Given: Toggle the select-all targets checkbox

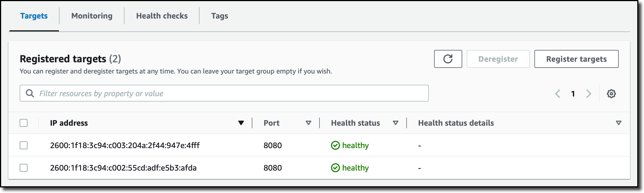Looking at the screenshot, I should [24, 123].
